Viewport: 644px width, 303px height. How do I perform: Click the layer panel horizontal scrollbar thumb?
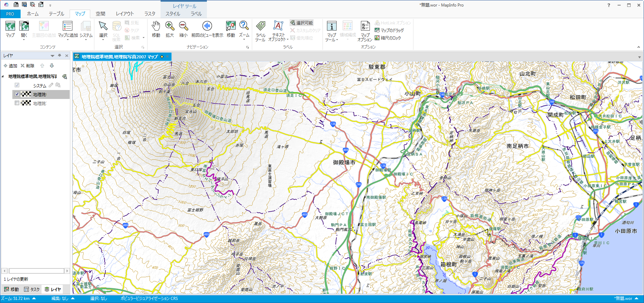36,271
